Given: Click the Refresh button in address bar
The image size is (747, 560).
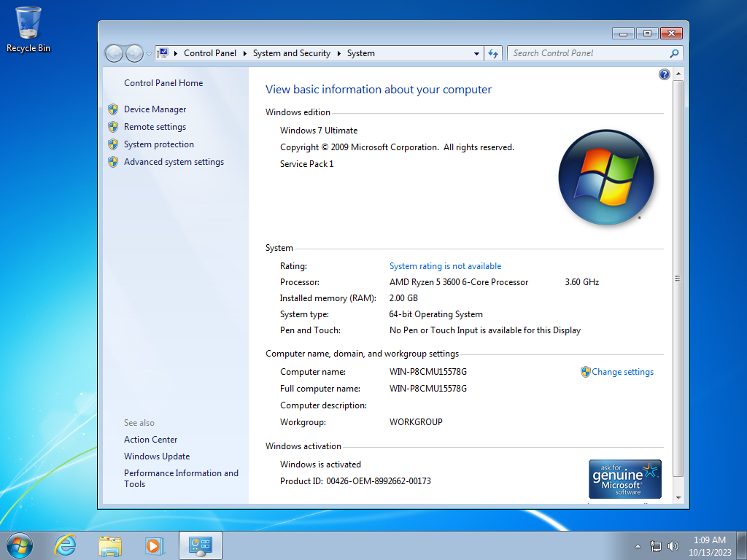Looking at the screenshot, I should (x=493, y=53).
